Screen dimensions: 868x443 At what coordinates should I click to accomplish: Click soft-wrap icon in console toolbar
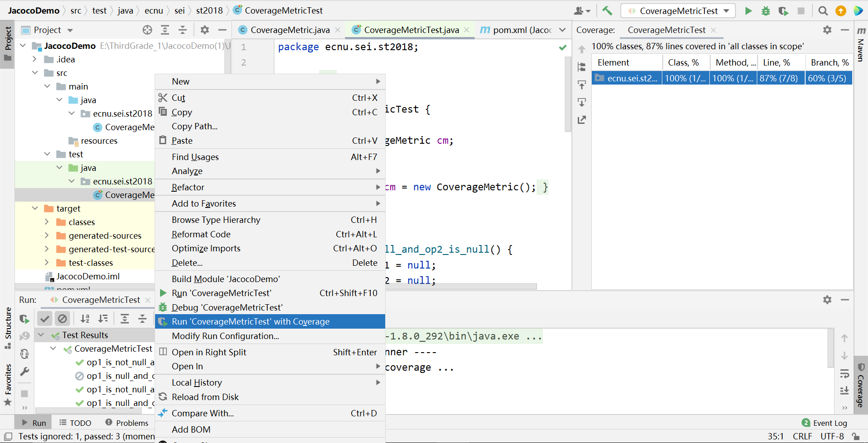coord(844,373)
